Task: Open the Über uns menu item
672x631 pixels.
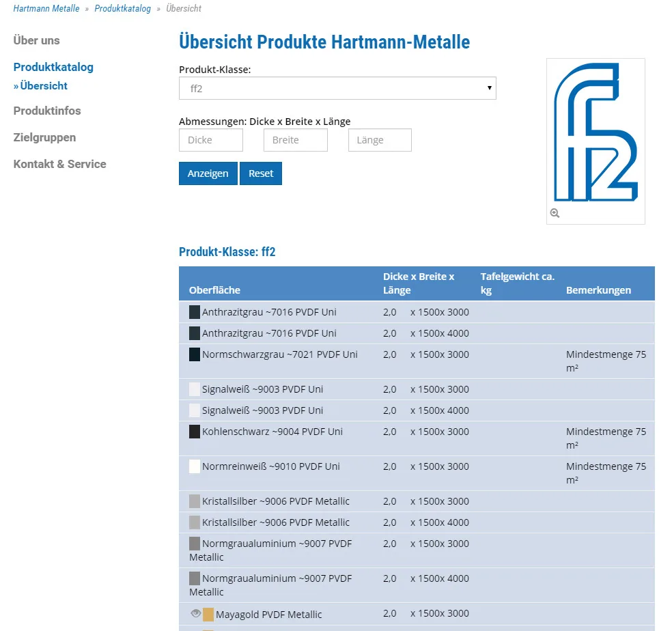Action: (36, 40)
